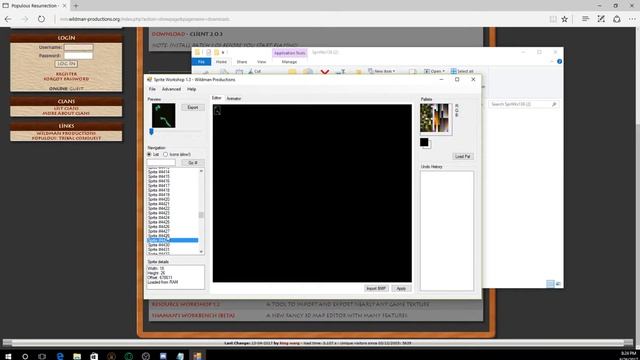Click the Go # button
Viewport: 640px width, 360px height.
point(193,163)
